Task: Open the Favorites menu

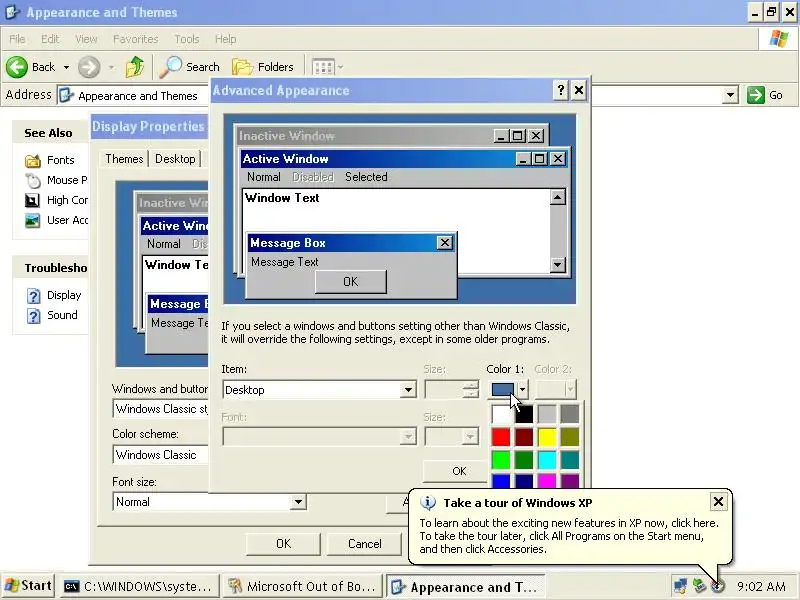Action: click(x=136, y=39)
